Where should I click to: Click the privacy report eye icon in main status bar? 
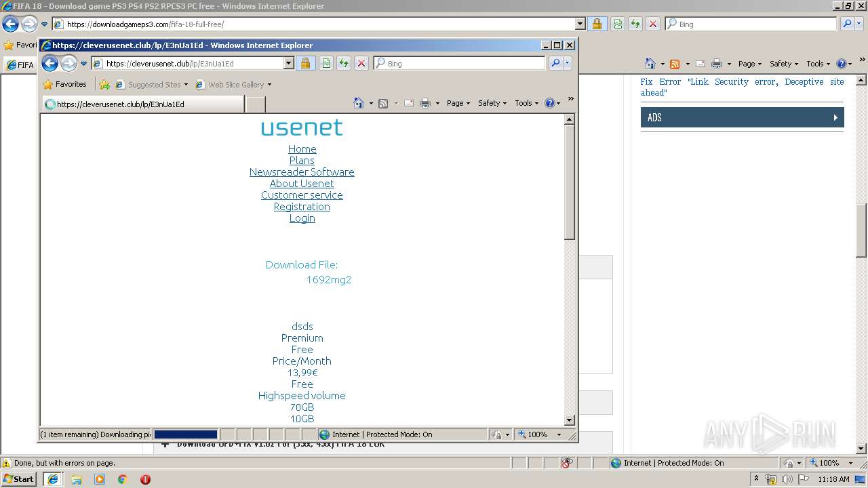(x=567, y=463)
